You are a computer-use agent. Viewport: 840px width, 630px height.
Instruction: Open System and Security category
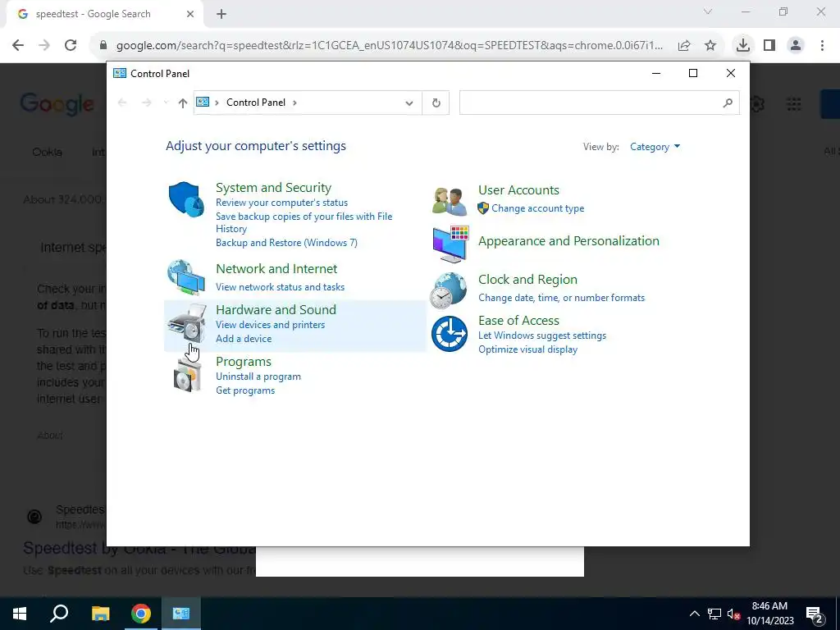(273, 188)
